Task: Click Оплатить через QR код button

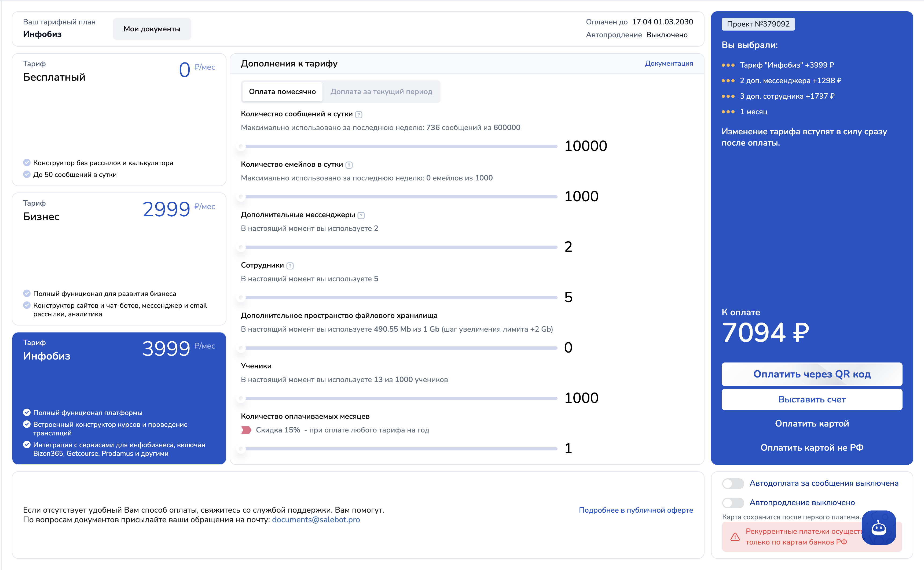Action: tap(812, 374)
